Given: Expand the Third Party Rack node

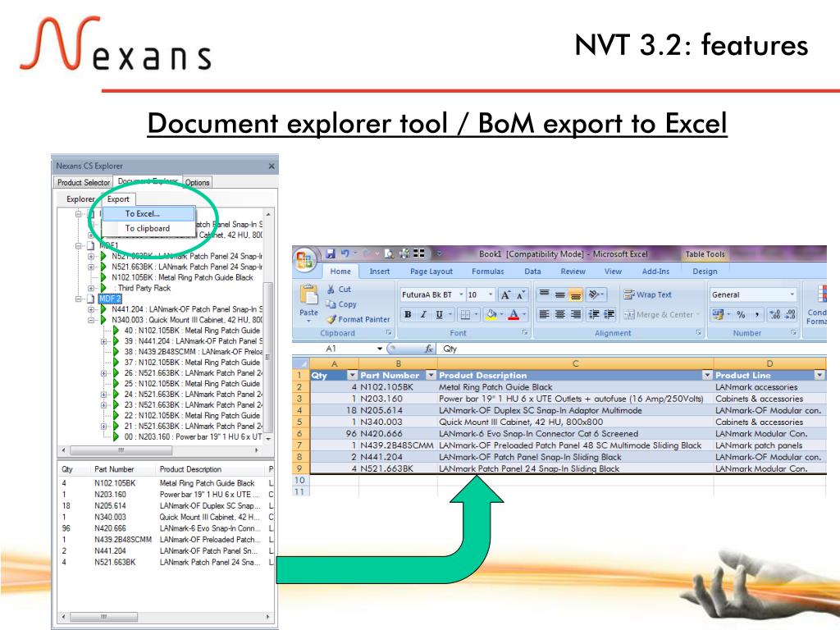Looking at the screenshot, I should point(91,288).
